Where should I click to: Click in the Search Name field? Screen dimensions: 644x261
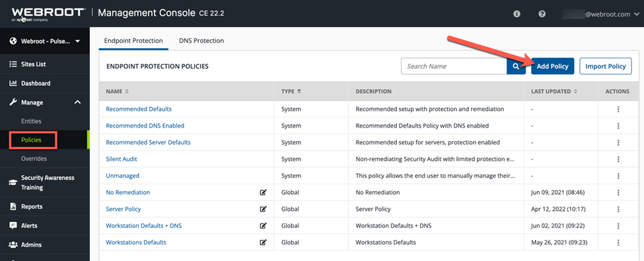click(x=454, y=66)
